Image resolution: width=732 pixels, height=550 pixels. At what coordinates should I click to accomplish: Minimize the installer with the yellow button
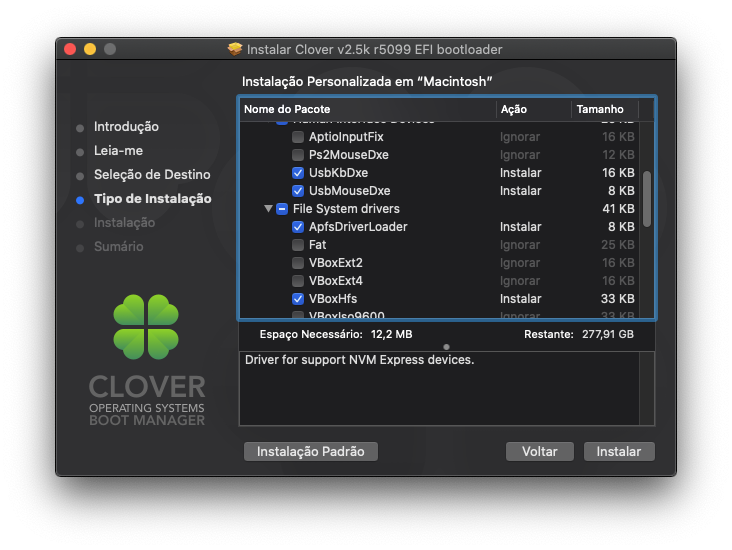[90, 49]
